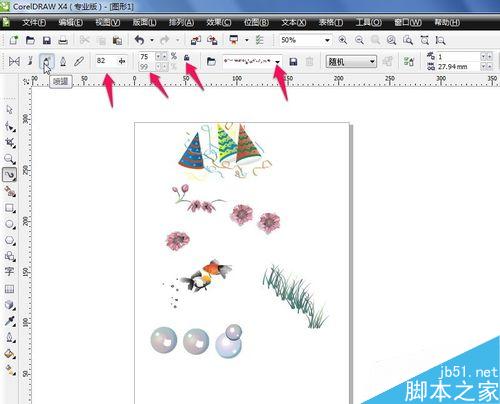Open the 工具(O) menu
The height and width of the screenshot is (404, 500).
[x=369, y=22]
